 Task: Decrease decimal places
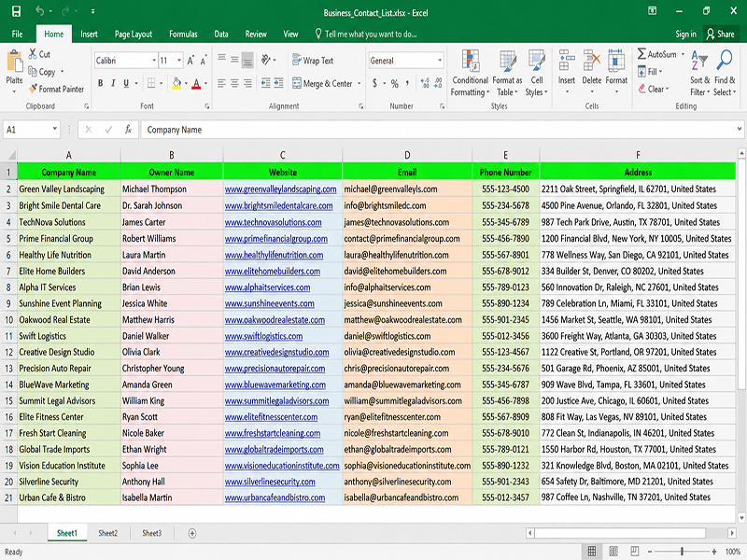[438, 83]
